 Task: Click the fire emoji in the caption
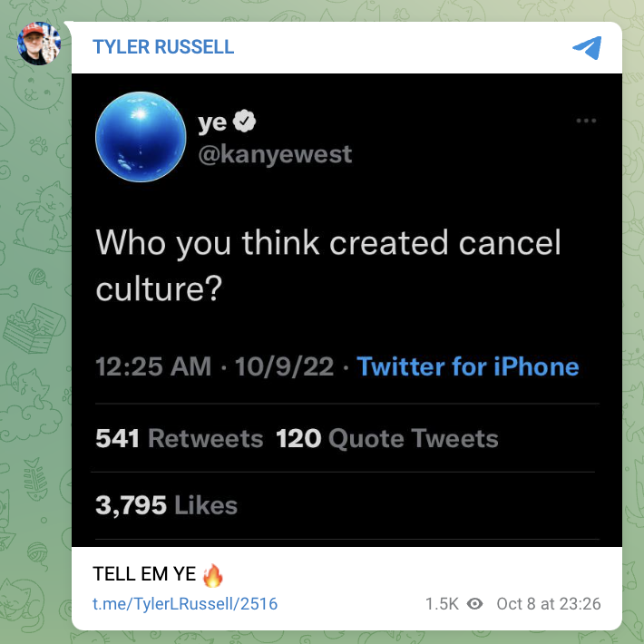212,574
